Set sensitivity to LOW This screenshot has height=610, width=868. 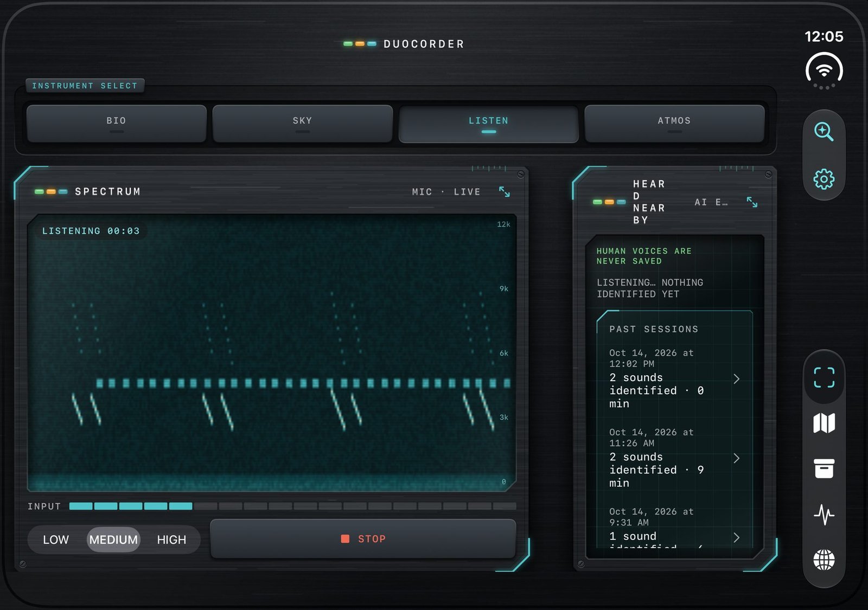click(x=56, y=540)
